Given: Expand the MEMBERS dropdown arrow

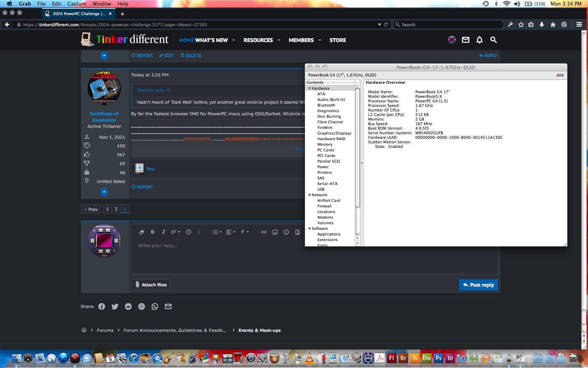Looking at the screenshot, I should click(x=320, y=40).
